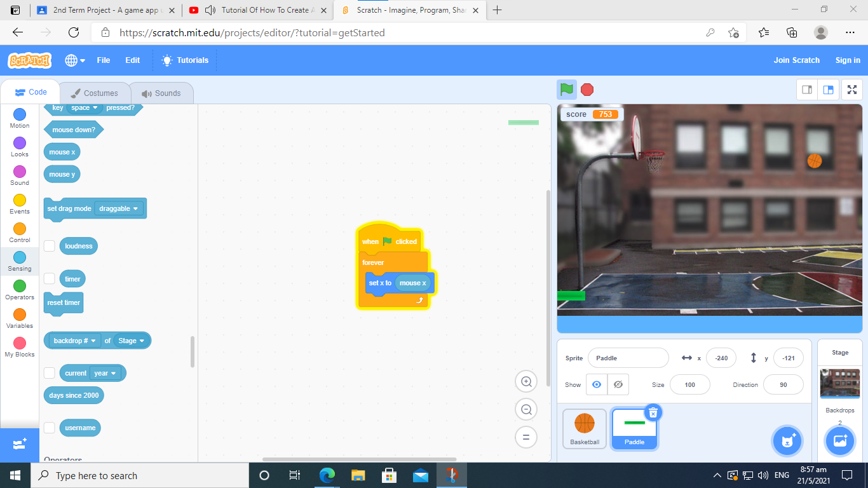The height and width of the screenshot is (488, 868).
Task: Hide the sprite with crossed-eye toggle
Action: tap(618, 384)
